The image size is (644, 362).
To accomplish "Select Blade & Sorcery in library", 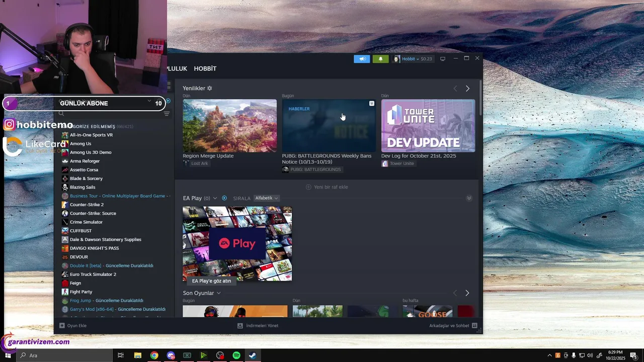I will point(86,178).
